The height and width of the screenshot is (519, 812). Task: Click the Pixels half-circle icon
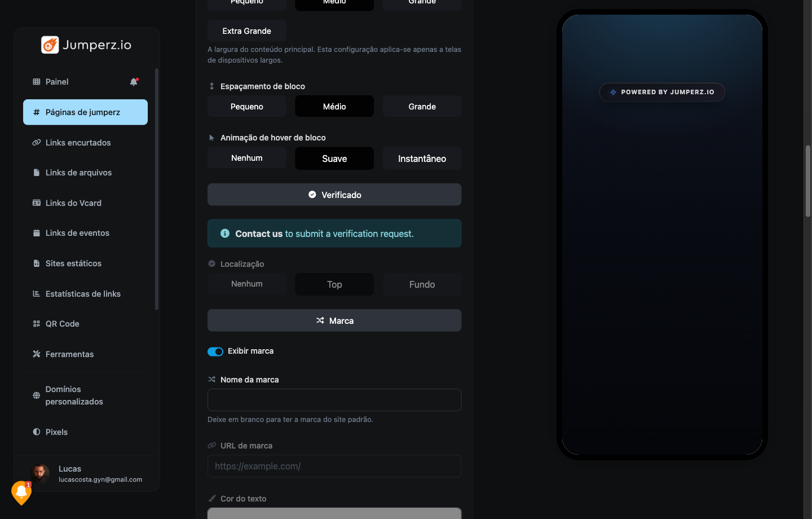37,432
